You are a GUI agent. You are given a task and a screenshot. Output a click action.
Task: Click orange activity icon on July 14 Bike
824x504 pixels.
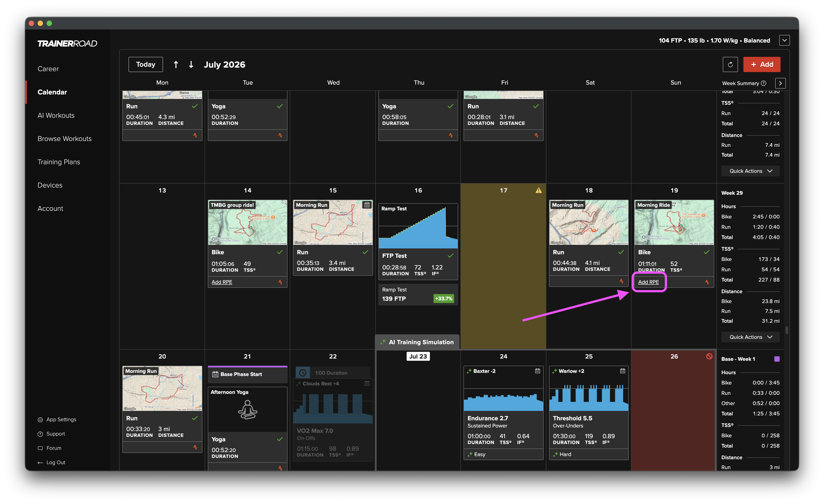point(280,282)
